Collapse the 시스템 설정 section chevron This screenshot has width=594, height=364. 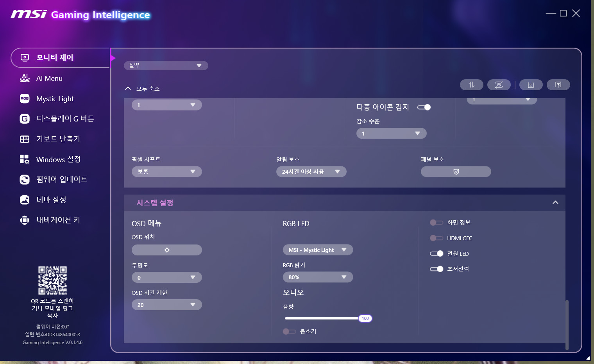coord(555,203)
